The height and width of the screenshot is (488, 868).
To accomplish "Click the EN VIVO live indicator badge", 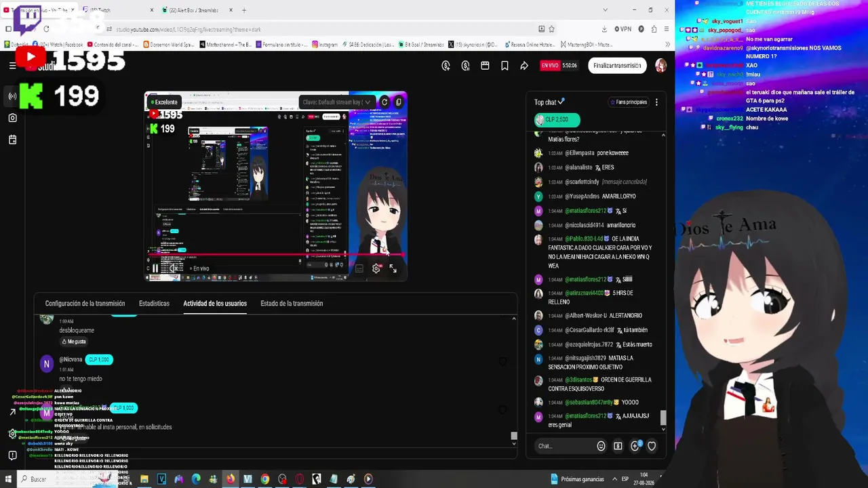I will (549, 66).
